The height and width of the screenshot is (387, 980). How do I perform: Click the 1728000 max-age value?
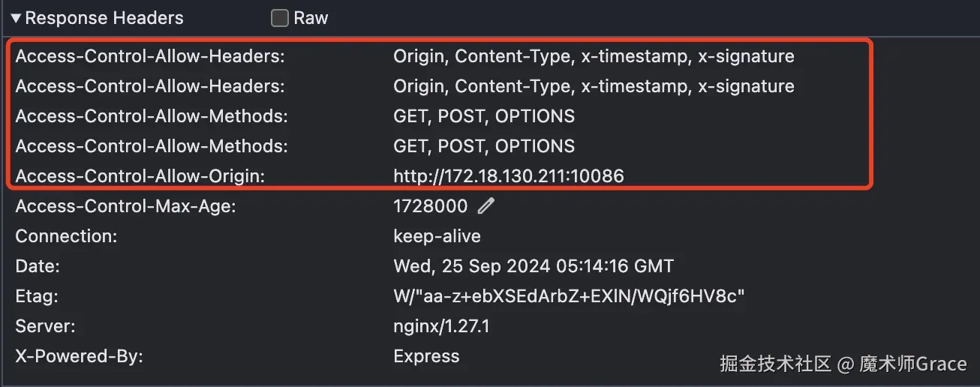click(430, 206)
